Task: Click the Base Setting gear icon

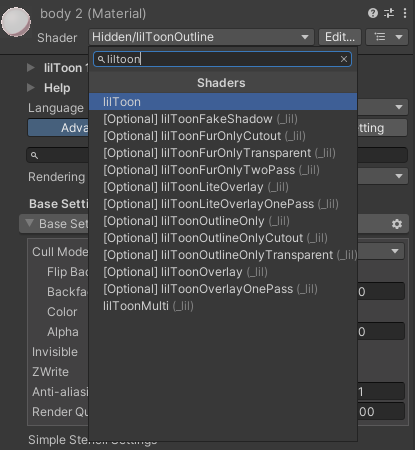Action: [397, 224]
